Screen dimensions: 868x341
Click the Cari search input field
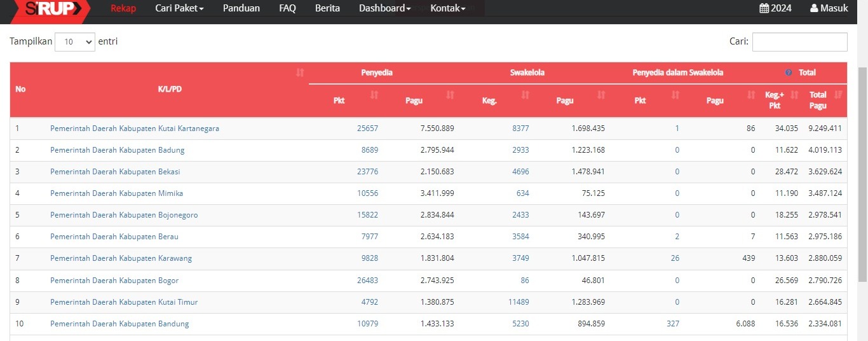(799, 42)
